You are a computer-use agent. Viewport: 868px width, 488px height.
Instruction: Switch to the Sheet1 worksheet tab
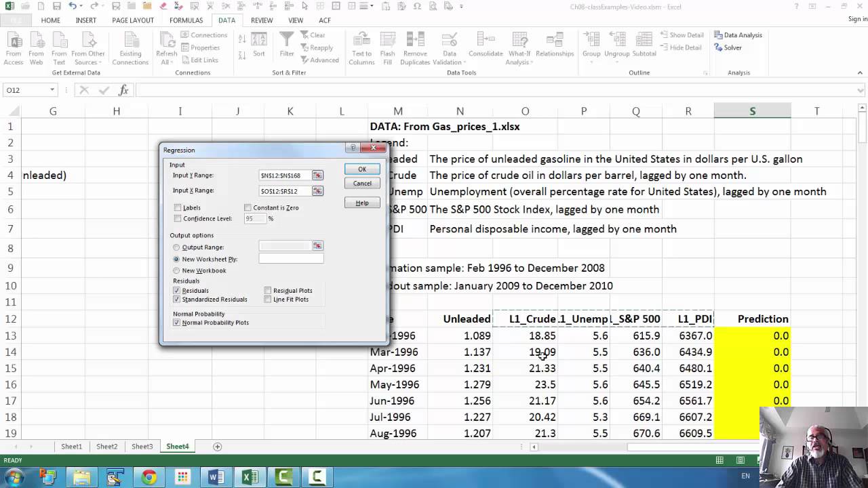pyautogui.click(x=71, y=447)
